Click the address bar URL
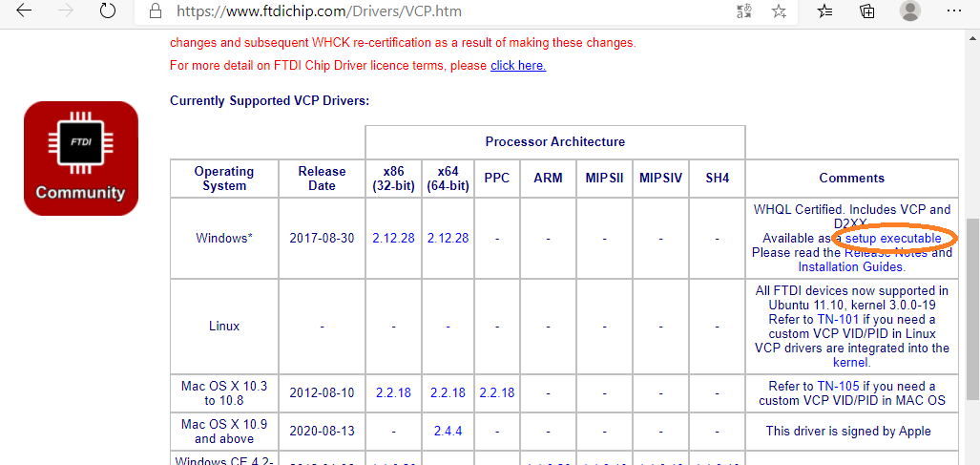 click(x=320, y=11)
